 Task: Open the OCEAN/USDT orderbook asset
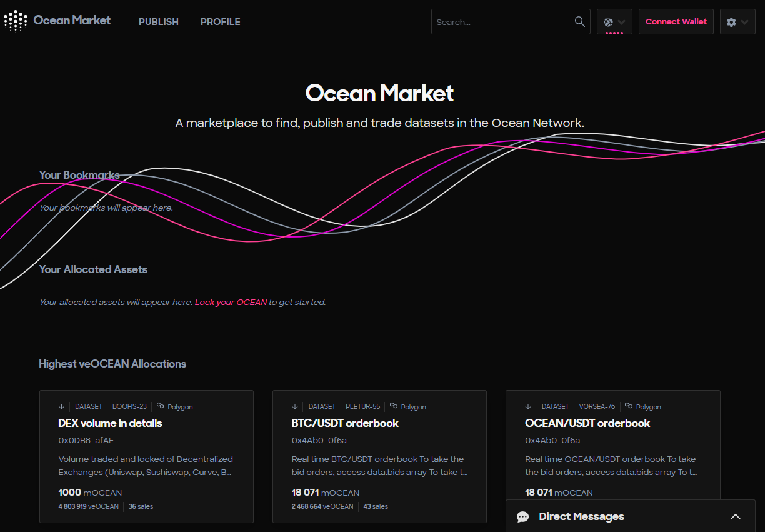pyautogui.click(x=587, y=423)
